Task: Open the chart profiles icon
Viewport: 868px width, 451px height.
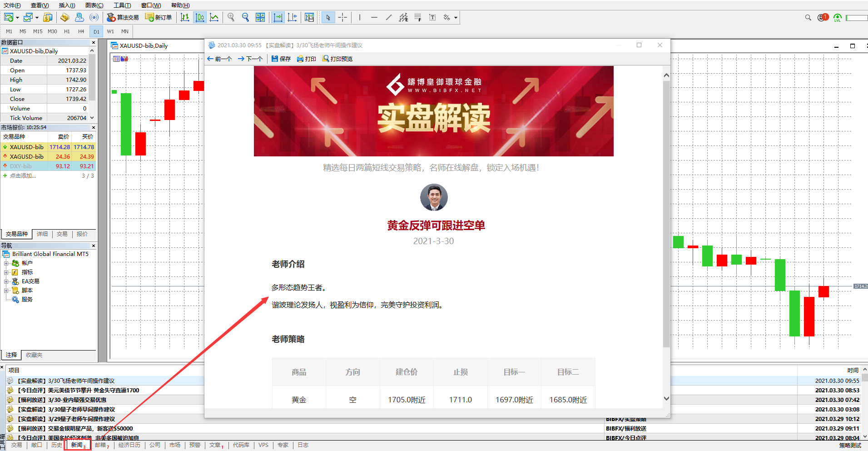Action: 28,17
